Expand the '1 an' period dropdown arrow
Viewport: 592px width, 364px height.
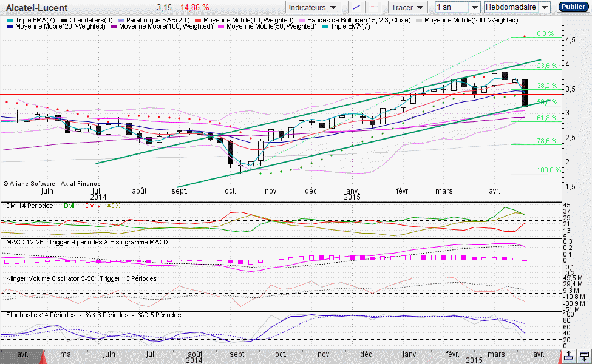475,7
